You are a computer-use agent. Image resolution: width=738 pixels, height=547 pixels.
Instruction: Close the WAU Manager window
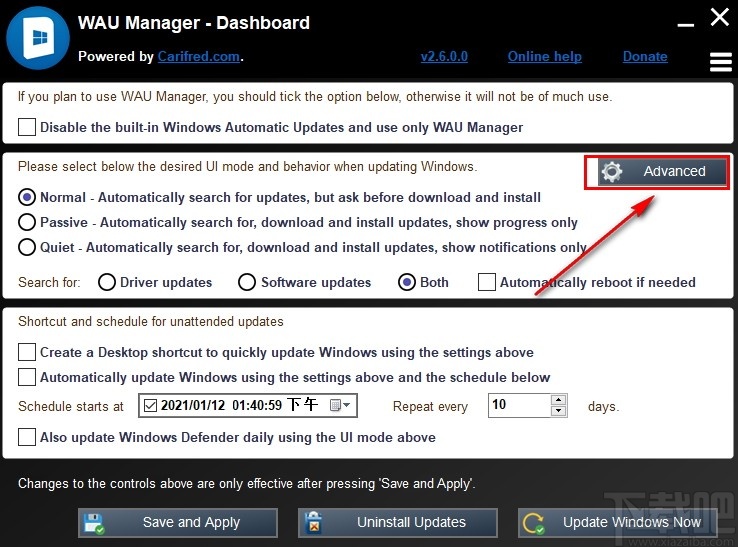(720, 18)
